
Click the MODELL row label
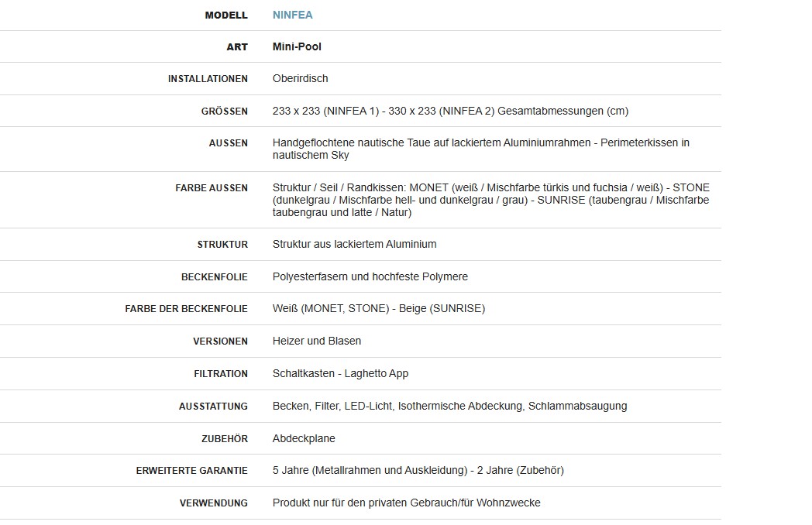coord(226,15)
